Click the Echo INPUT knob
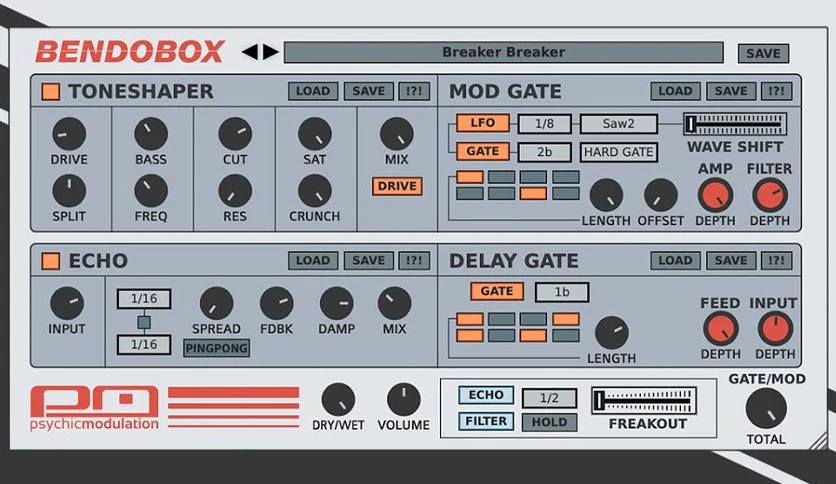This screenshot has height=484, width=836. coord(67,304)
